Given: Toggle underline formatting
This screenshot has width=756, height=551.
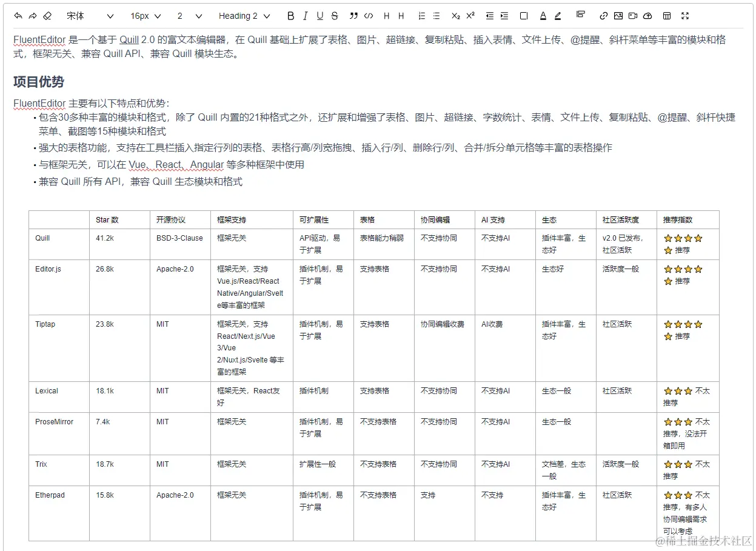Looking at the screenshot, I should [320, 16].
